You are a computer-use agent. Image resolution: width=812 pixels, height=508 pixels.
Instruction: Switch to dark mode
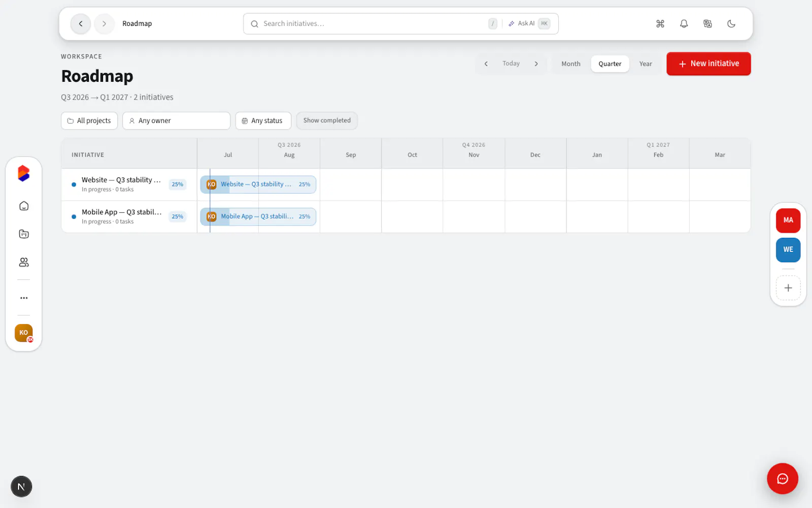[x=731, y=24]
